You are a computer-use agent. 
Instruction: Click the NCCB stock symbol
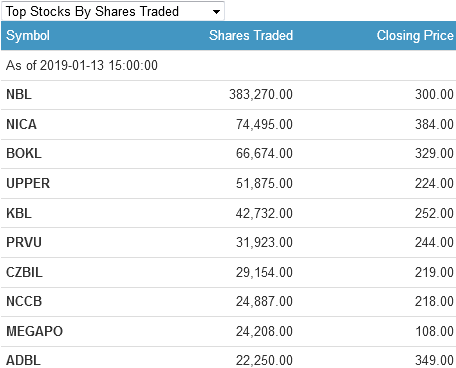tap(24, 301)
